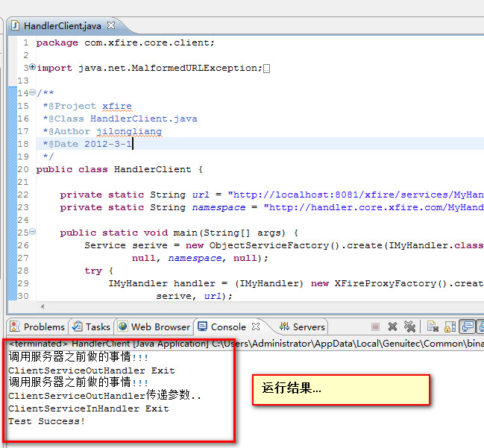484x448 pixels.
Task: Click line number 24 in the gutter
Action: point(23,220)
